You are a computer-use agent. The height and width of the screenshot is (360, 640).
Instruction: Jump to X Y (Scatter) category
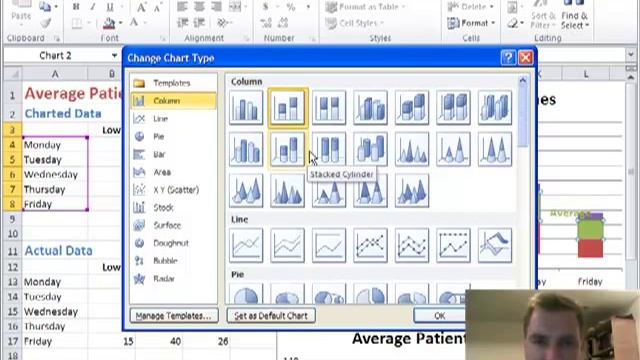click(x=173, y=190)
